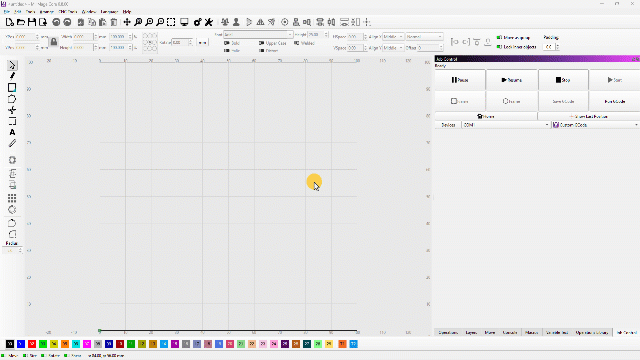Click the New file icon
Viewport: 640px width, 360px height.
coord(10,22)
